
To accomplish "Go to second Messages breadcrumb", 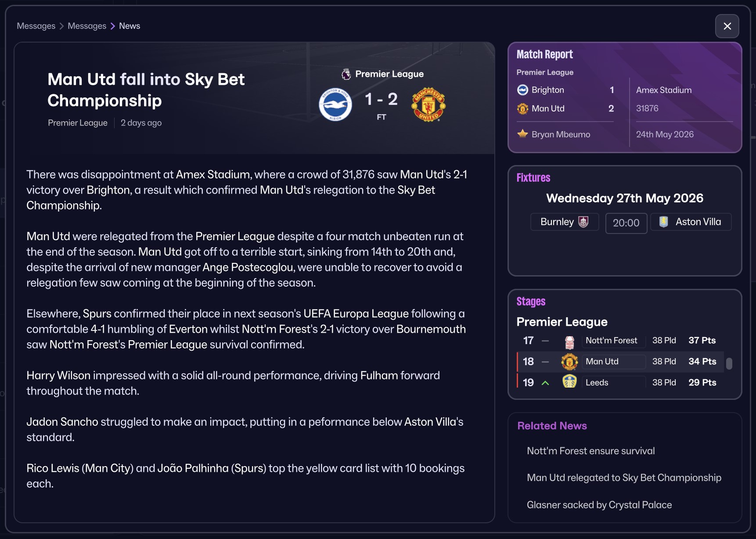I will tap(87, 26).
